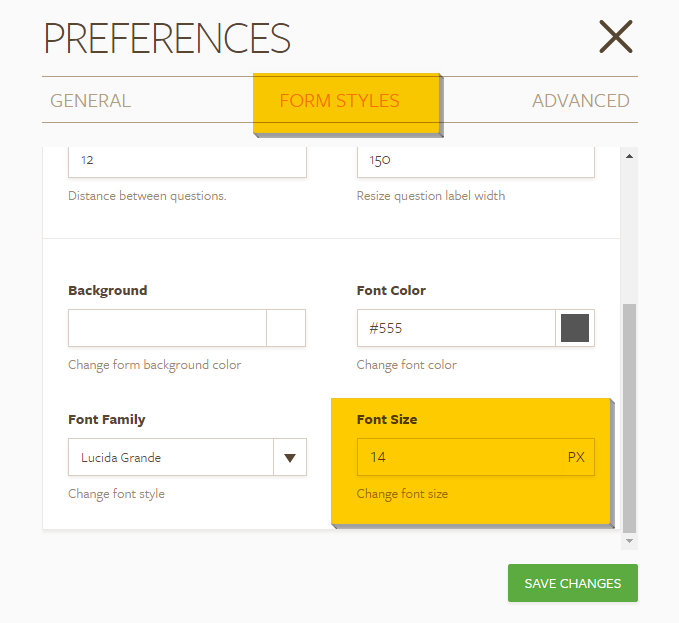The height and width of the screenshot is (623, 679).
Task: Click the Font Size input showing 14
Action: point(455,457)
